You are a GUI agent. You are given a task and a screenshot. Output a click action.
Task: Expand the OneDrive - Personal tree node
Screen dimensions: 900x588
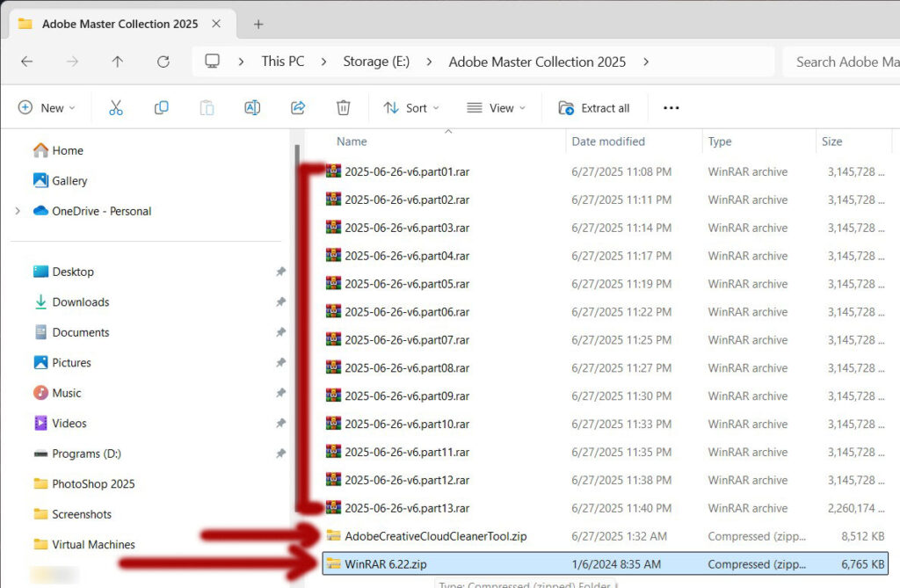click(18, 211)
